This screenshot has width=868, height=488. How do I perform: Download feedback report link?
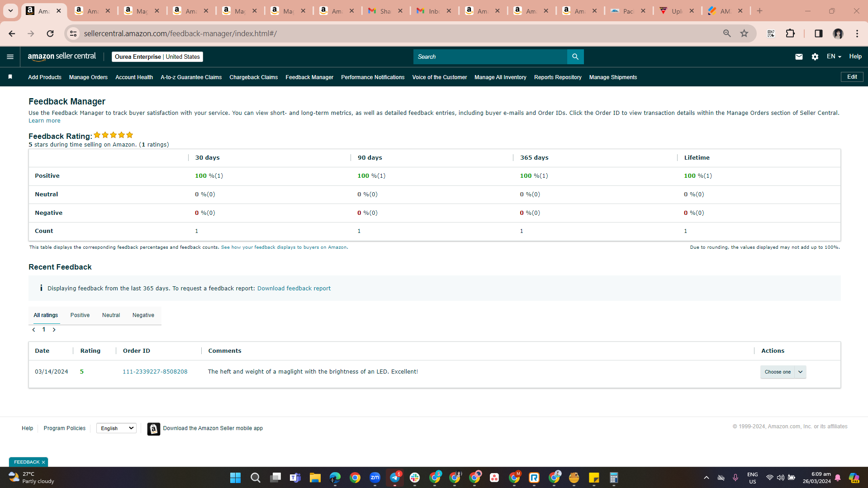coord(294,289)
